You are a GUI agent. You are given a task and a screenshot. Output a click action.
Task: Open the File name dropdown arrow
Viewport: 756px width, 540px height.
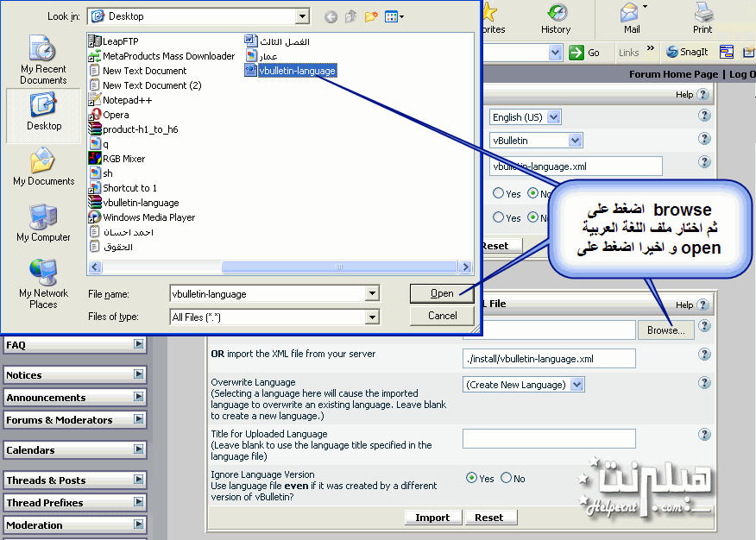click(x=372, y=293)
